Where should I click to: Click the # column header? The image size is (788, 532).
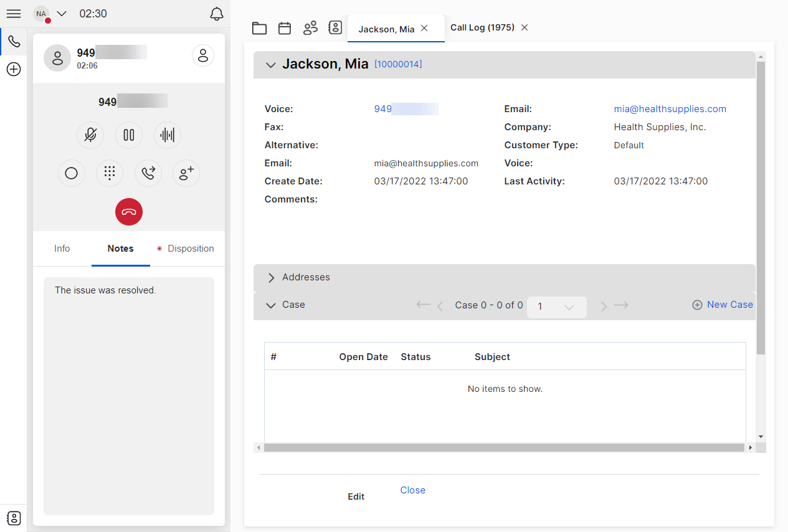click(x=273, y=357)
